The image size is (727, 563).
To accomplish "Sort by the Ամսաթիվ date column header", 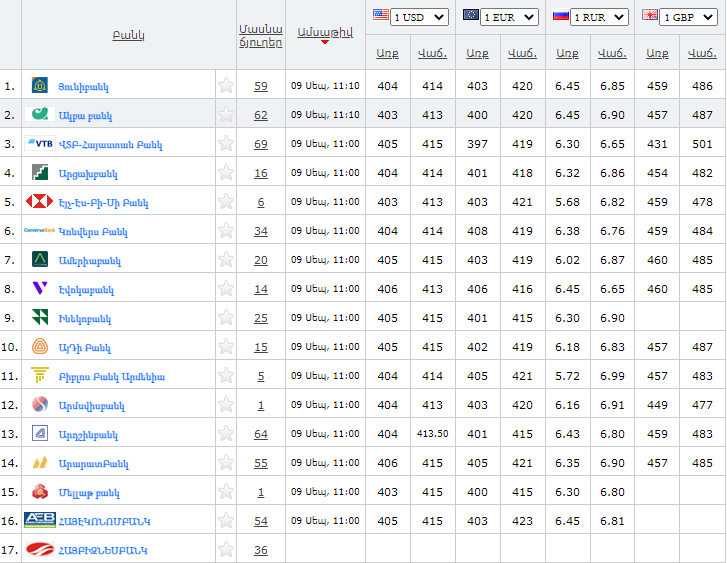I will point(325,31).
